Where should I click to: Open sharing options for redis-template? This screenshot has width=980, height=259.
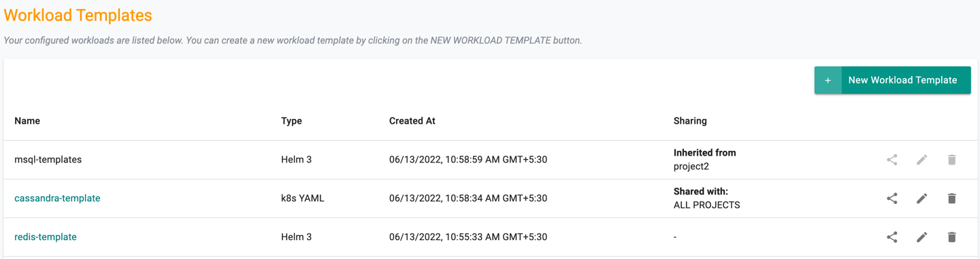point(892,237)
